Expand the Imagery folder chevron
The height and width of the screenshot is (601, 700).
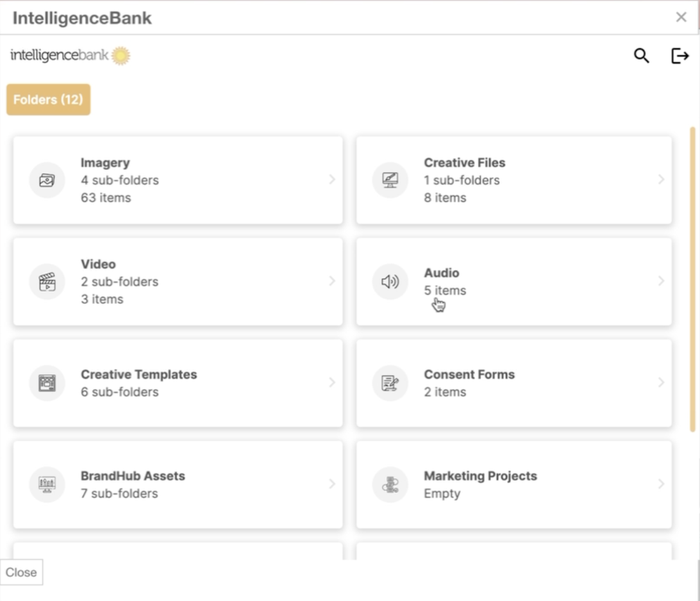[x=332, y=180]
